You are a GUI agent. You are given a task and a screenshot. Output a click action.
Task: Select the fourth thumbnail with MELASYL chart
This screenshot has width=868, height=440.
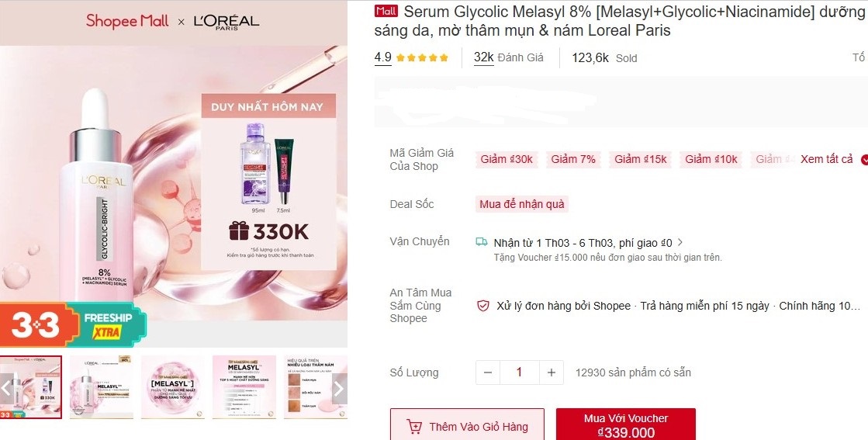pos(244,387)
